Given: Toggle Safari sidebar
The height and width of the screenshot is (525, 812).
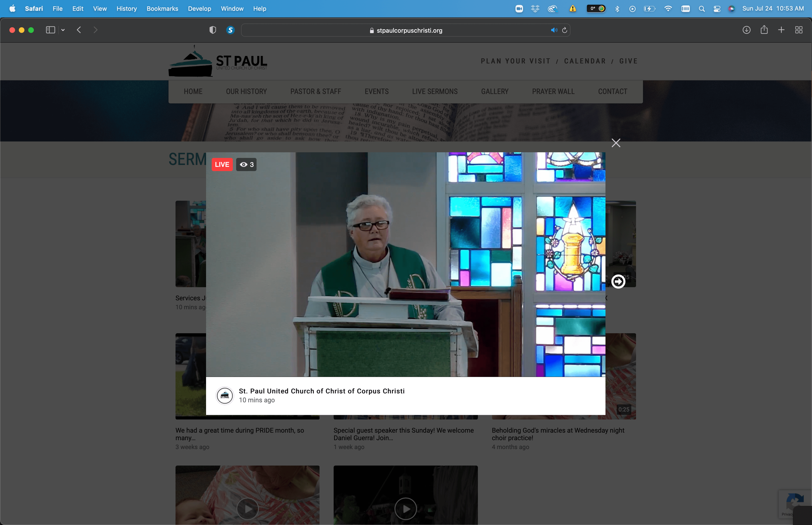Looking at the screenshot, I should point(51,30).
